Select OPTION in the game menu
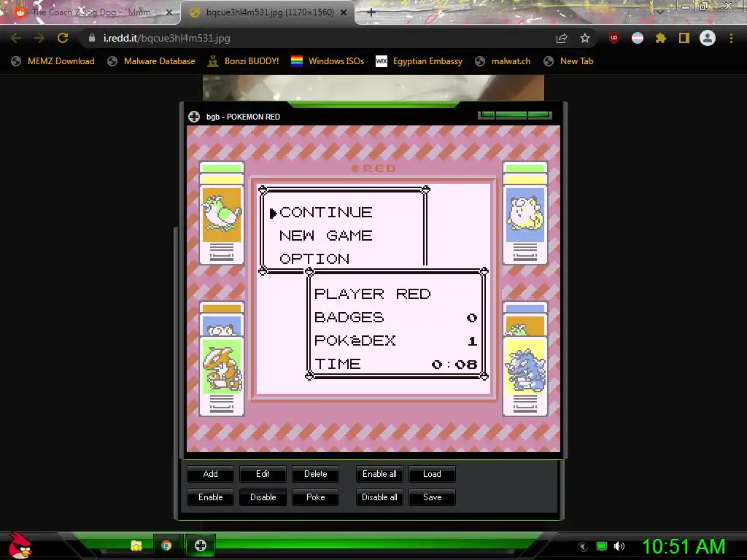 coord(314,259)
